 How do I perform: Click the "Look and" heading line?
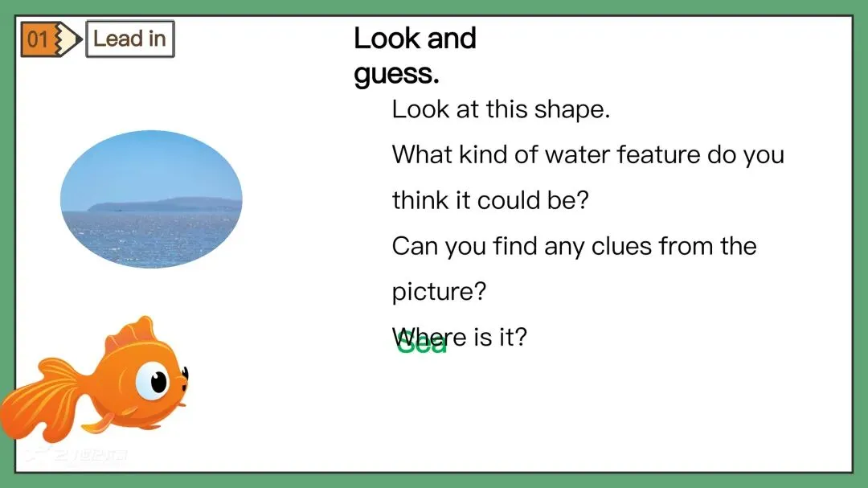point(415,38)
